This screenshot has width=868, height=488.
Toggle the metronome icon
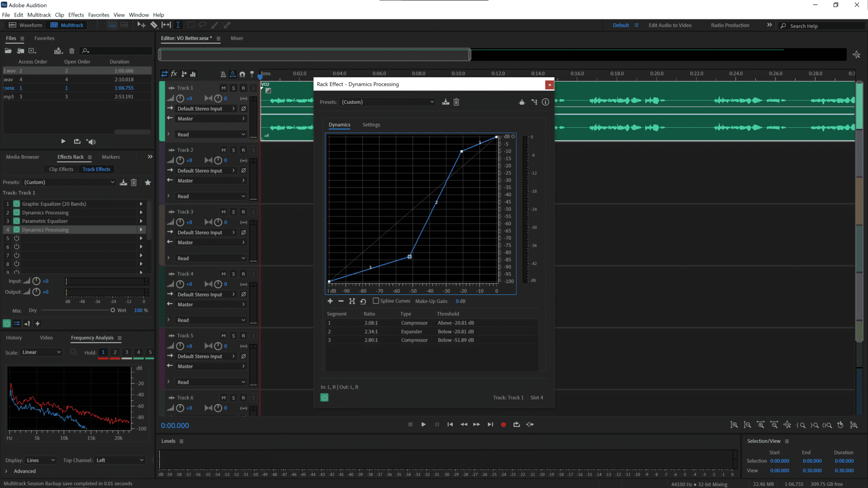[x=223, y=74]
